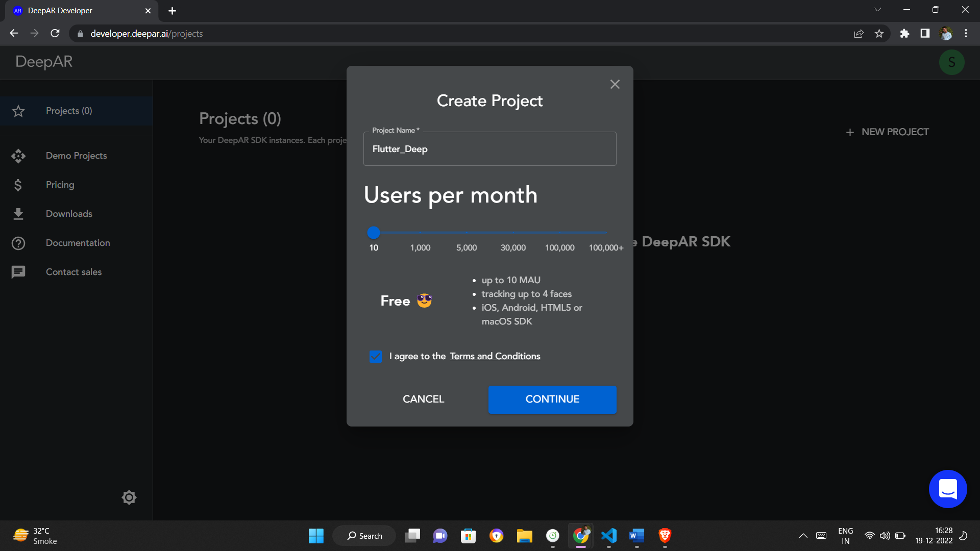The image size is (980, 551).
Task: Open Microsoft Store in the taskbar
Action: point(468,536)
